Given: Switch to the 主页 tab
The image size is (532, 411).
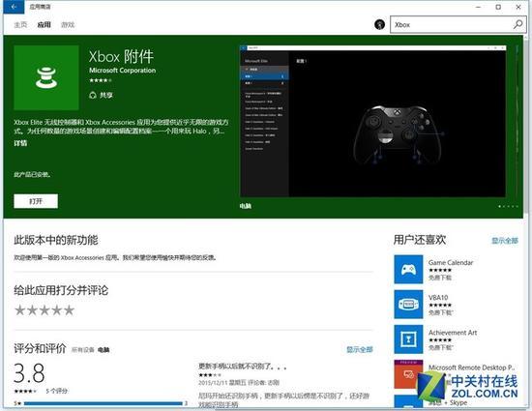Looking at the screenshot, I should click(20, 25).
